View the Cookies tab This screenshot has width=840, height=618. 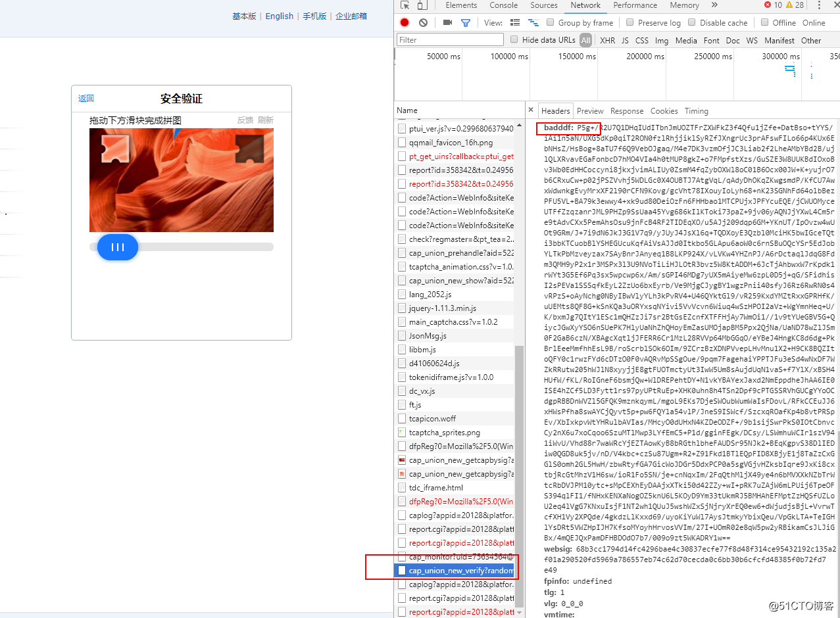point(664,111)
